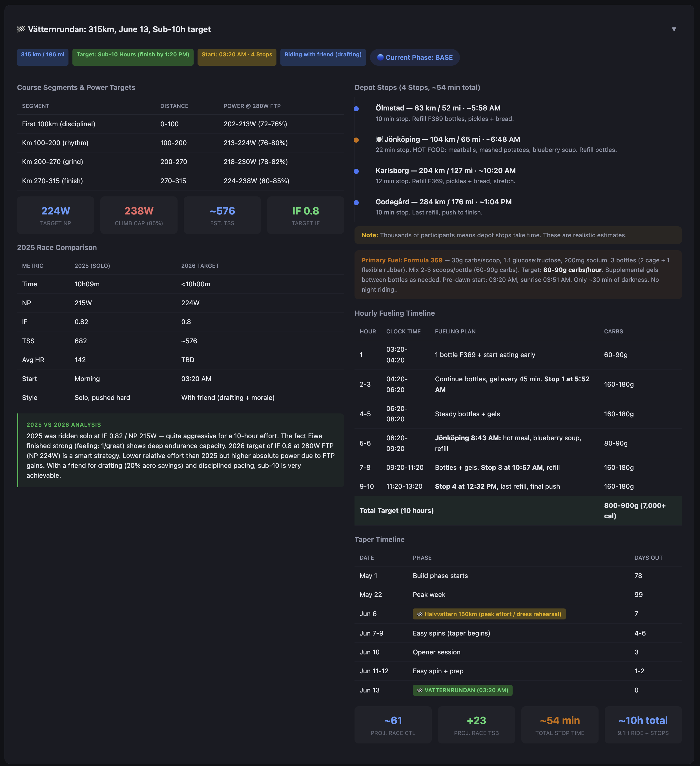Select the orange Jönköping timeline dot
Viewport: 700px width, 766px height.
[x=356, y=140]
